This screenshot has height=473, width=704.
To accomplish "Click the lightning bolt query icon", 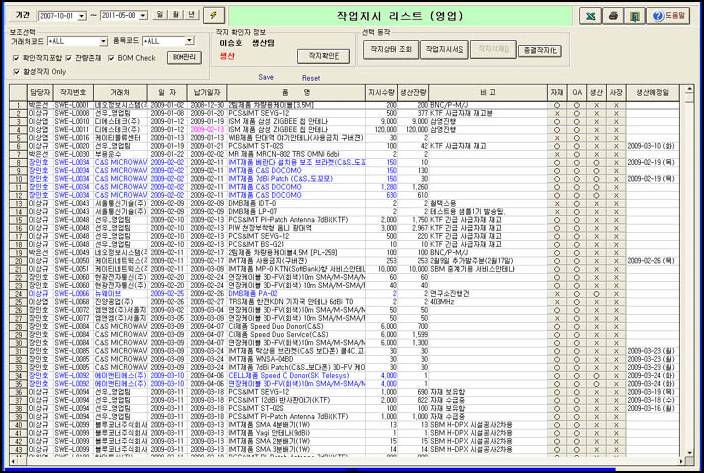I will point(214,15).
